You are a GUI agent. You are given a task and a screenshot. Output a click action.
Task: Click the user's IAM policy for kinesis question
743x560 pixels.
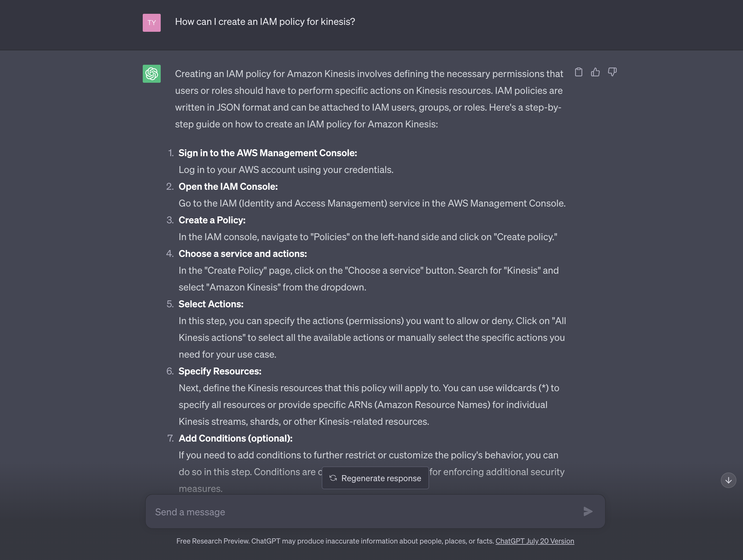[x=265, y=22]
